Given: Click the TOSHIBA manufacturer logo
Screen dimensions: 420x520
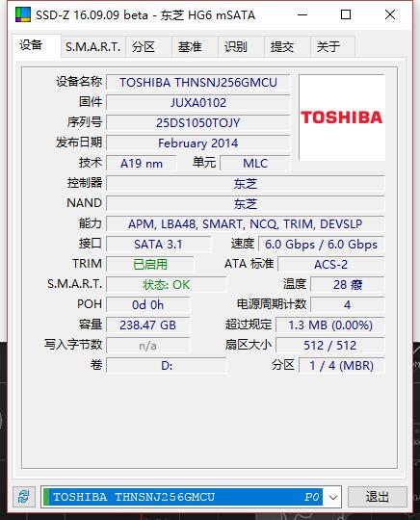Looking at the screenshot, I should pos(342,117).
